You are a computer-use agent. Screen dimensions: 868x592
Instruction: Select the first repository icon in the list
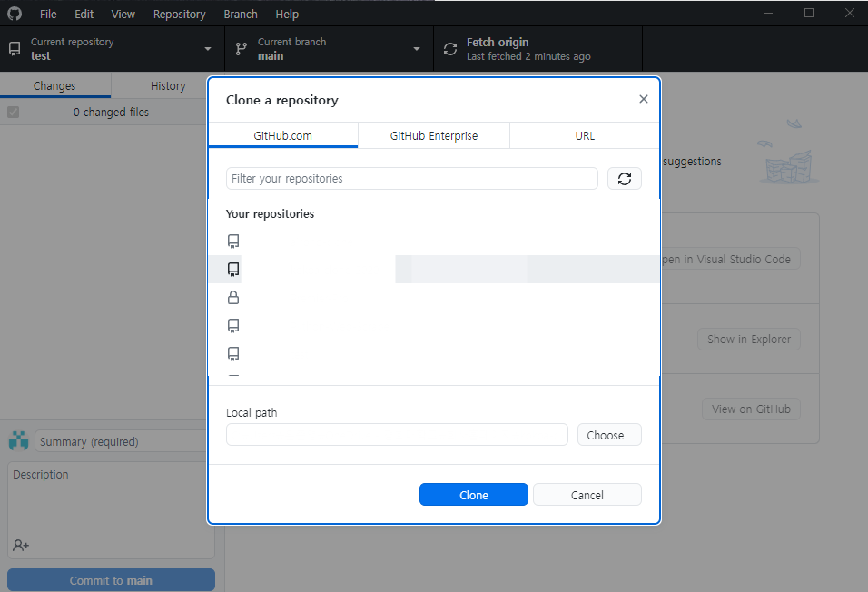[x=233, y=241]
